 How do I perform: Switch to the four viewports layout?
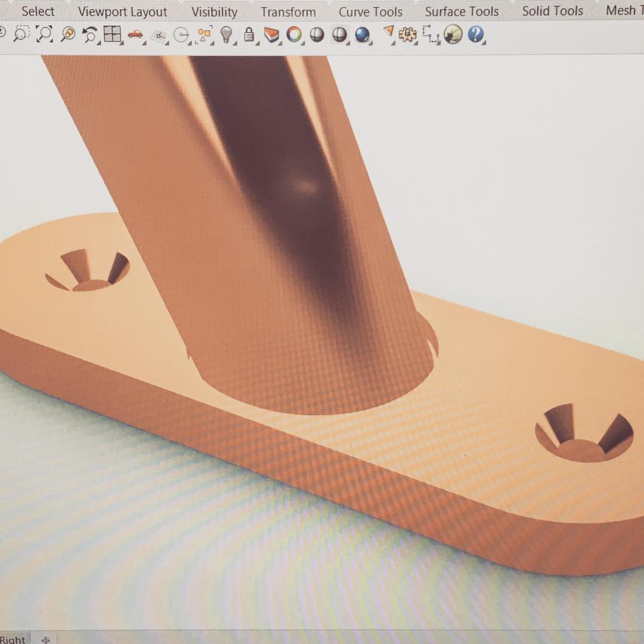[x=112, y=35]
